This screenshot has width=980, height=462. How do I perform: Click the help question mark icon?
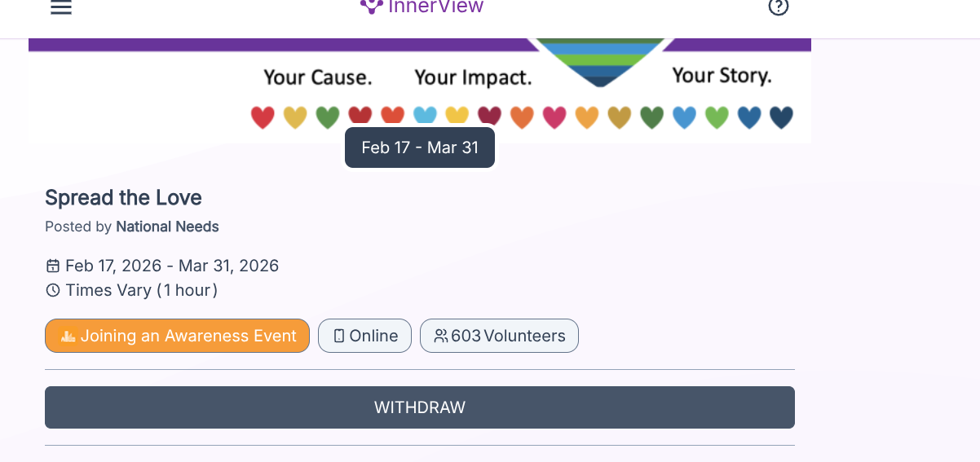(778, 7)
